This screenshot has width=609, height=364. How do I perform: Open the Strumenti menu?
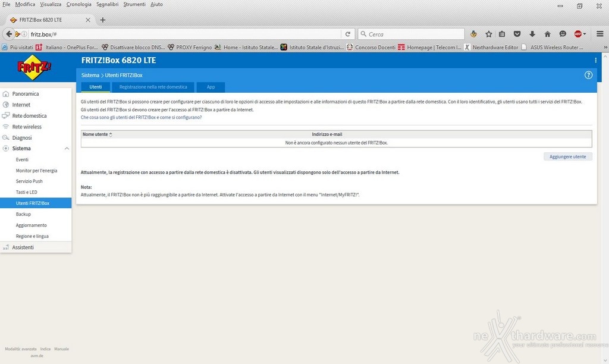tap(134, 4)
